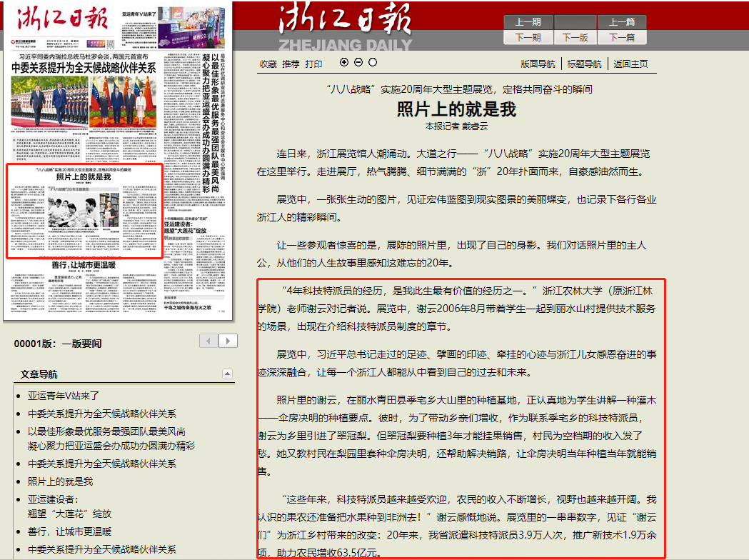Open article 亚运青年V站来了 in list
This screenshot has width=749, height=560.
tap(64, 395)
